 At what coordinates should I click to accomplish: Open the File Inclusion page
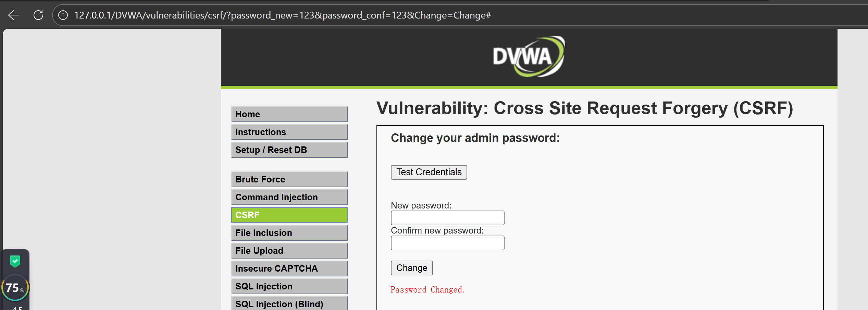tap(289, 233)
